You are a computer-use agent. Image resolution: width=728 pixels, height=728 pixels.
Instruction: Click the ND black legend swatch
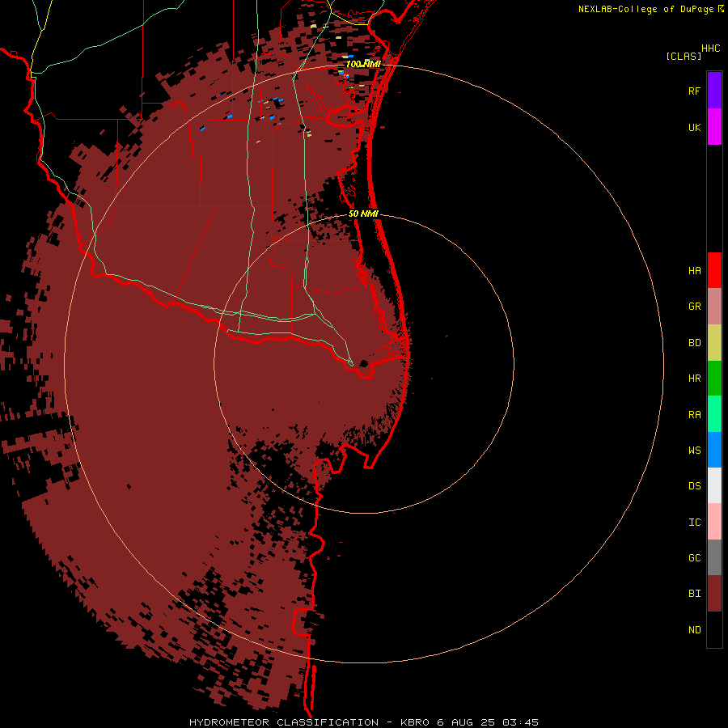pos(714,629)
